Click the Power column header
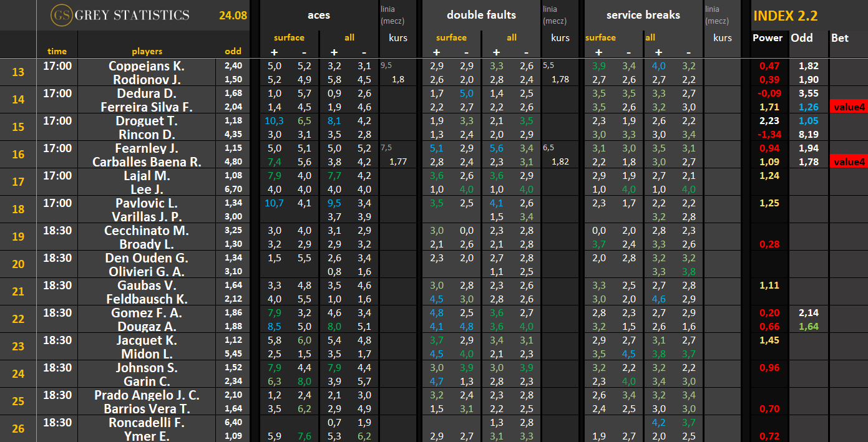 click(x=768, y=37)
